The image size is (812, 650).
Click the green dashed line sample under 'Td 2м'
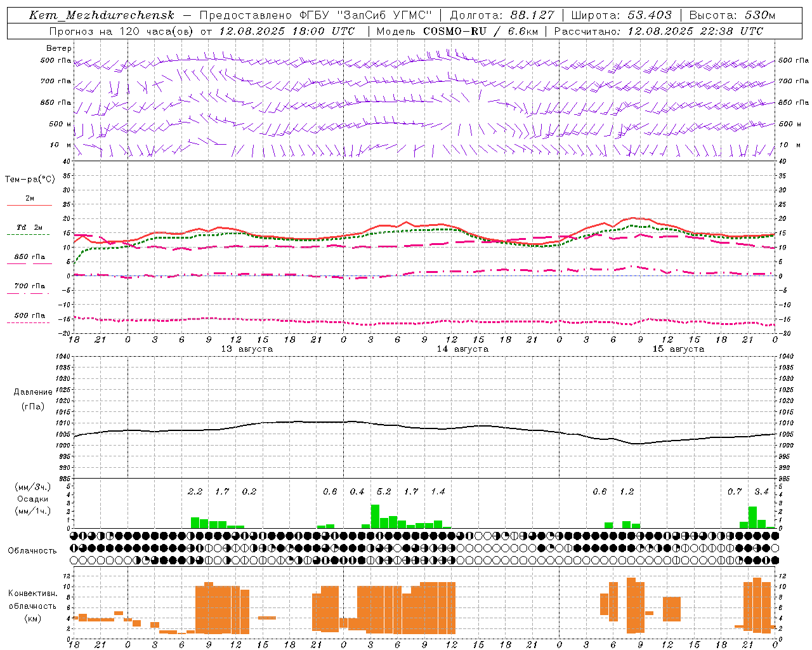[x=29, y=235]
